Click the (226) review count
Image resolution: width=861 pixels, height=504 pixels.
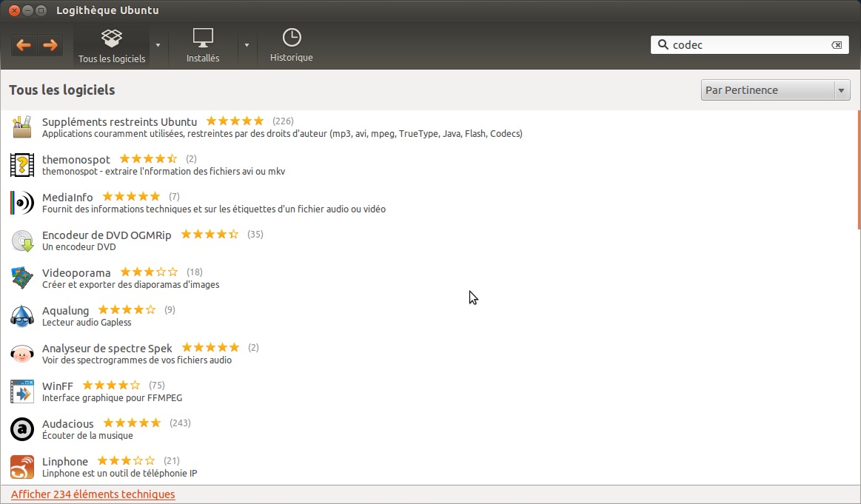(283, 121)
